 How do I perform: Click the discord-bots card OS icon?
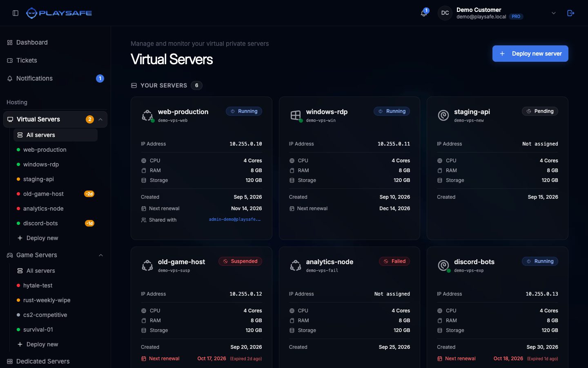(443, 265)
